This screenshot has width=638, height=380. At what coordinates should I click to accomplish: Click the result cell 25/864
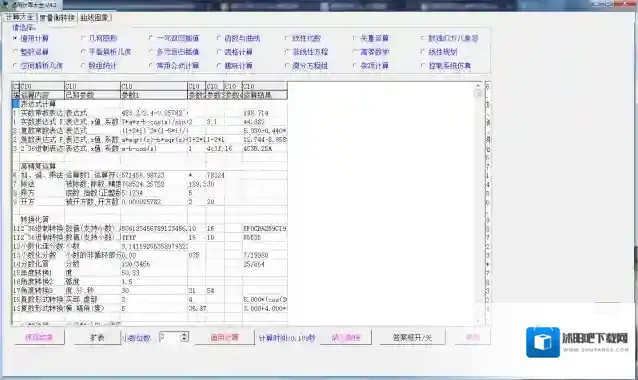click(x=265, y=264)
